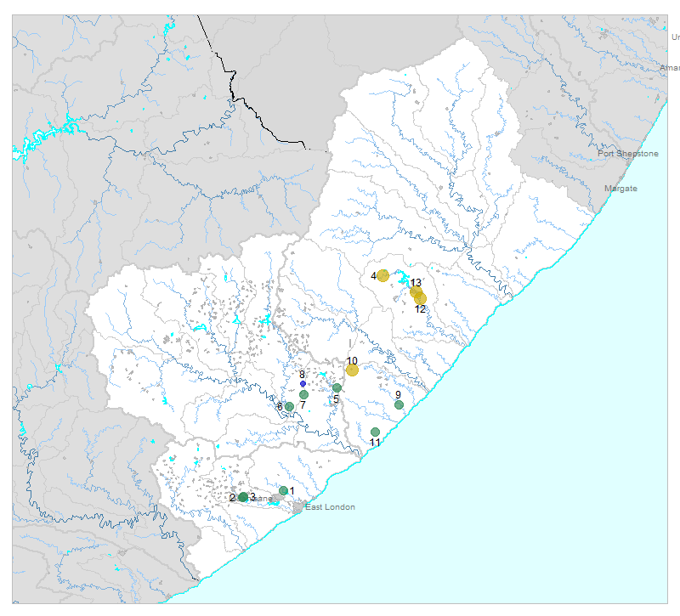This screenshot has height=616, width=680.
Task: Select the yellow marker labeled 10
Action: pyautogui.click(x=352, y=370)
